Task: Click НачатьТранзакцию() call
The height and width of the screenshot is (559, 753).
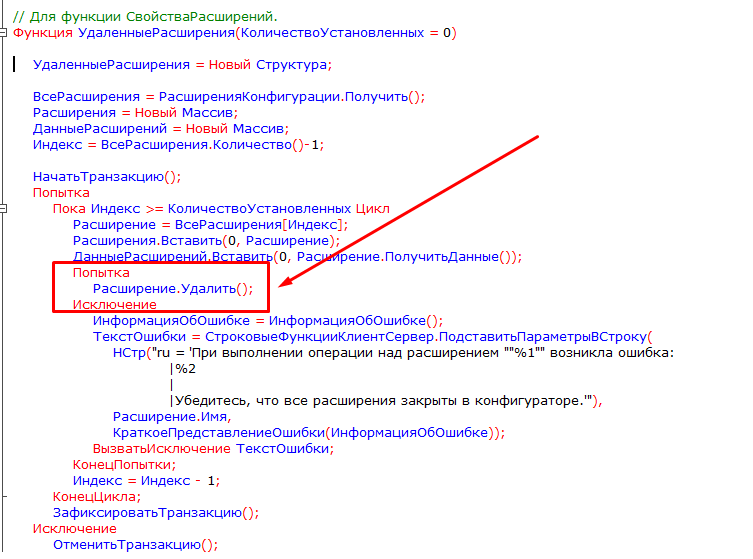Action: tap(107, 177)
